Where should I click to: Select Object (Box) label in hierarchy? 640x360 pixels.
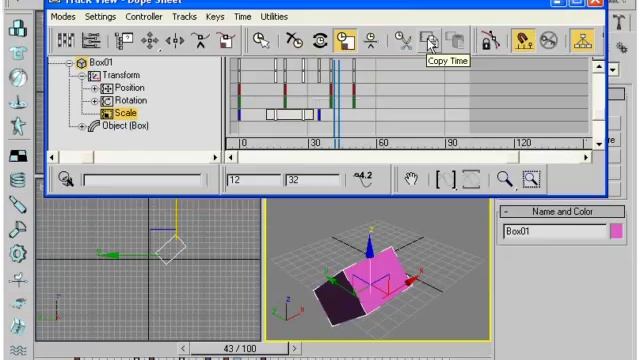125,126
